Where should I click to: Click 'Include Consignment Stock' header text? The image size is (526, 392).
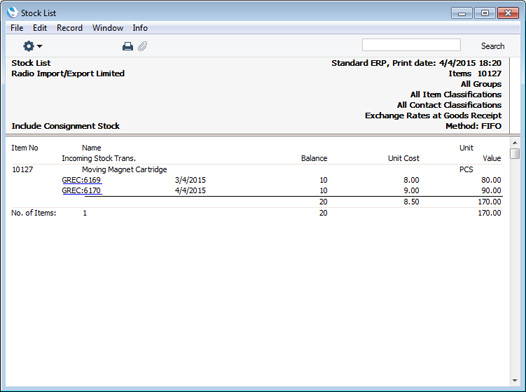click(65, 126)
